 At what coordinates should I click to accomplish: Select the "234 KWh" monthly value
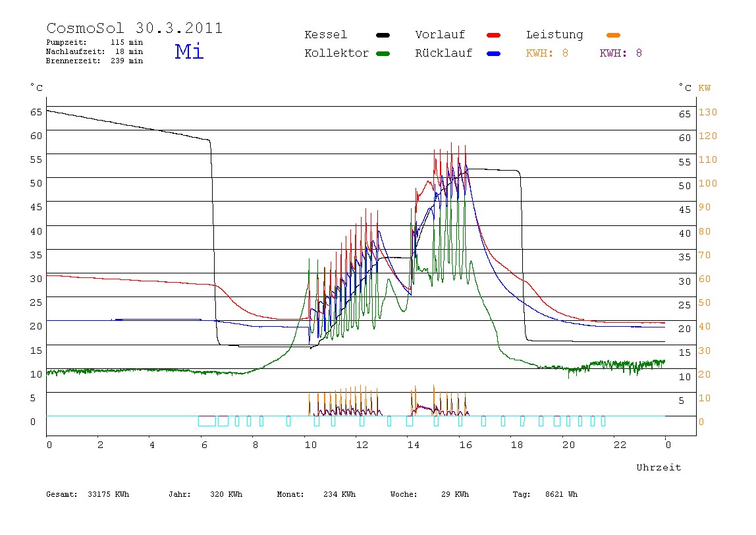339,494
